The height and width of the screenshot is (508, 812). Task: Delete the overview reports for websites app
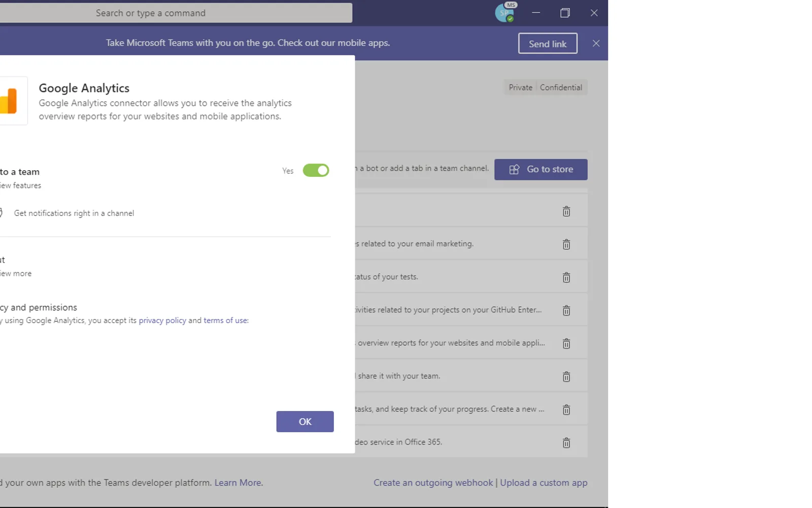click(x=566, y=343)
